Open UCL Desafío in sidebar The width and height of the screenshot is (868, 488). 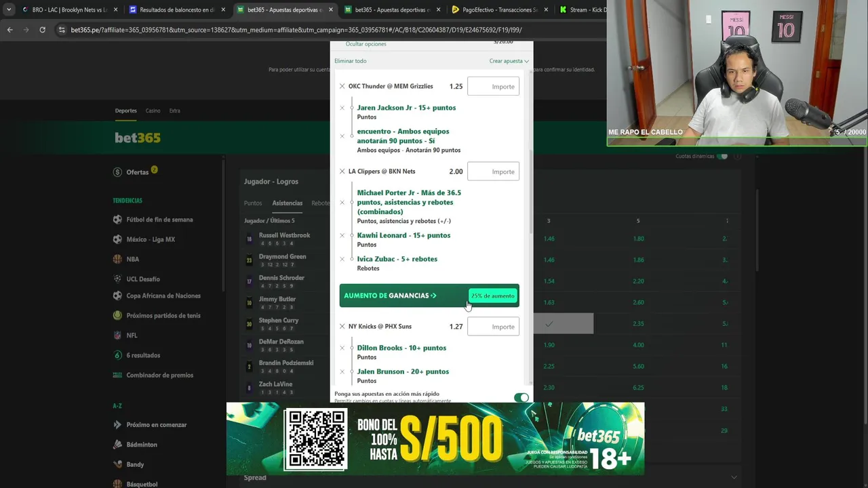(x=143, y=279)
